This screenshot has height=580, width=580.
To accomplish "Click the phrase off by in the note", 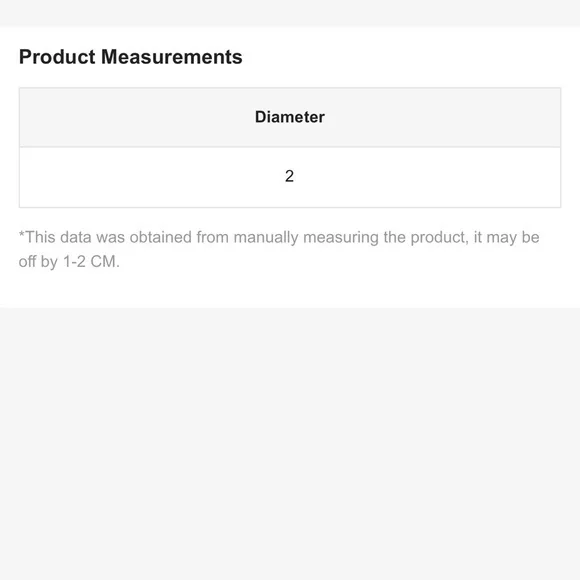I will click(38, 262).
